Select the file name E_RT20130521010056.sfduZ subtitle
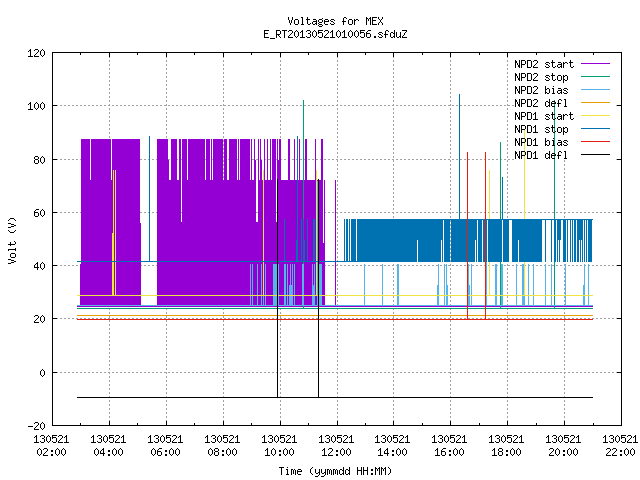The width and height of the screenshot is (640, 480). point(335,34)
